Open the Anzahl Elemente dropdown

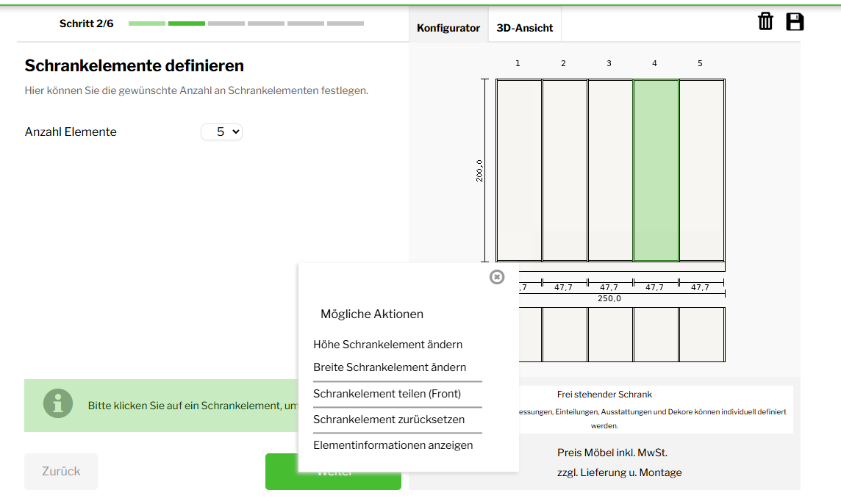coord(221,132)
